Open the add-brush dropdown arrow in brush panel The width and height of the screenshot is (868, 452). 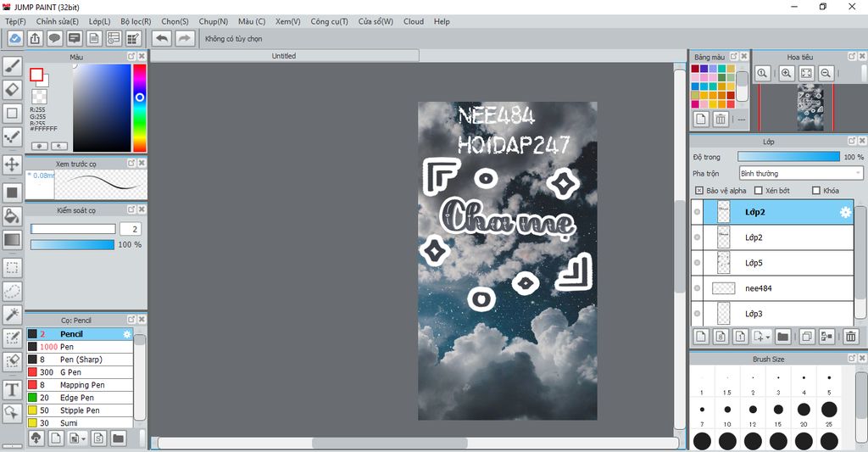tap(83, 439)
